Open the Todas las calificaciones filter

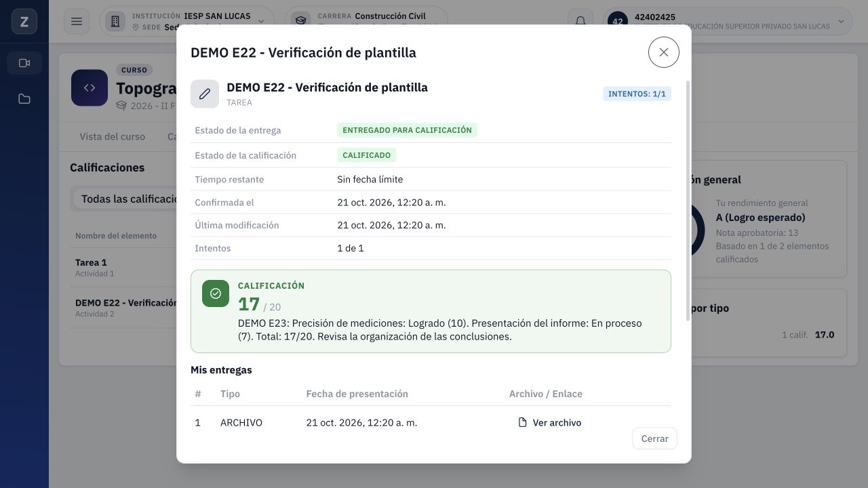(125, 199)
